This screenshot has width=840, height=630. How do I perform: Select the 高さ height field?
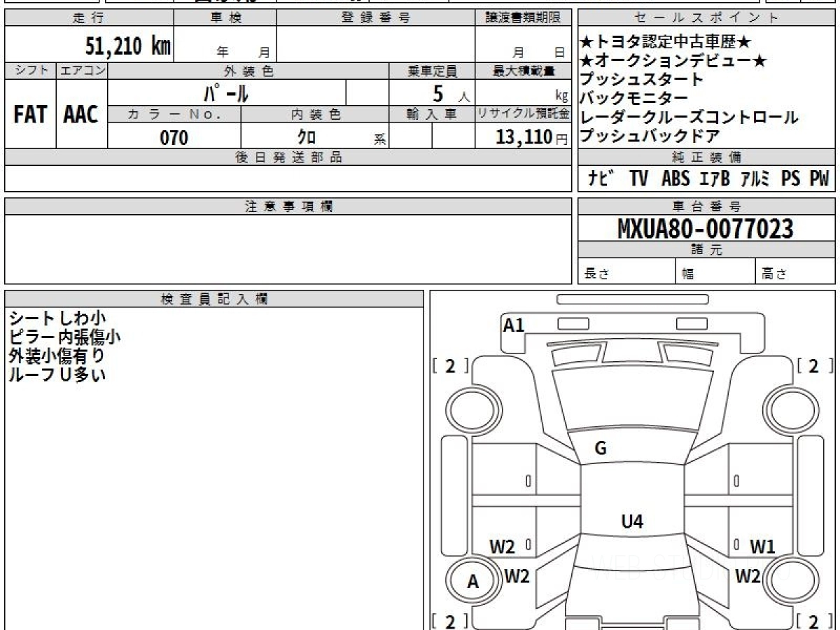(x=795, y=272)
